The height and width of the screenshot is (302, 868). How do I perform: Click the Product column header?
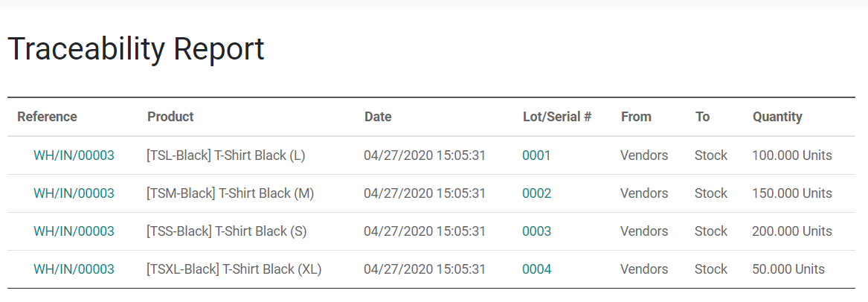[x=170, y=117]
